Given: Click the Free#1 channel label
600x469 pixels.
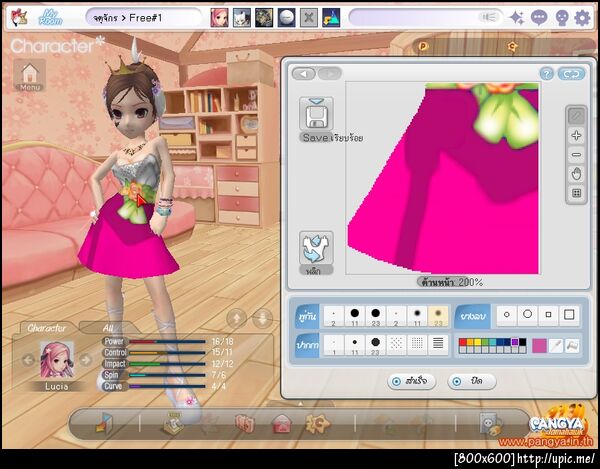Looking at the screenshot, I should pos(145,18).
